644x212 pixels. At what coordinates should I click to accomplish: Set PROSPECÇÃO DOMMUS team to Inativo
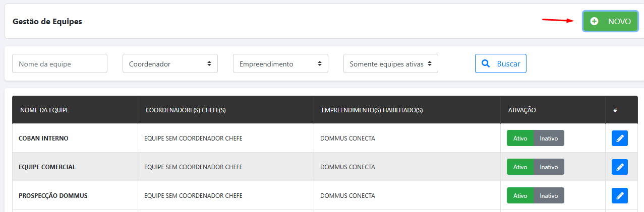(x=549, y=195)
